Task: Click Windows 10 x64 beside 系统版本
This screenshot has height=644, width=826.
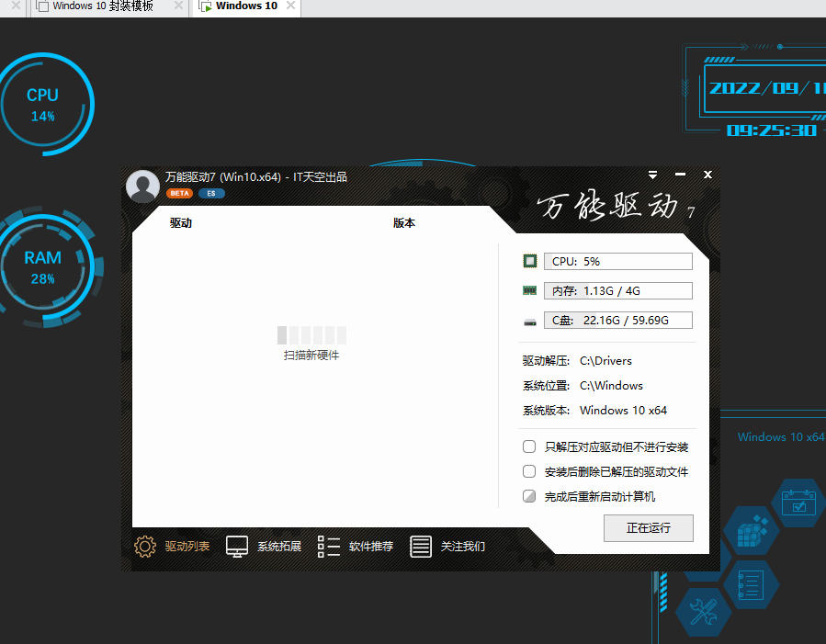Action: click(x=623, y=411)
